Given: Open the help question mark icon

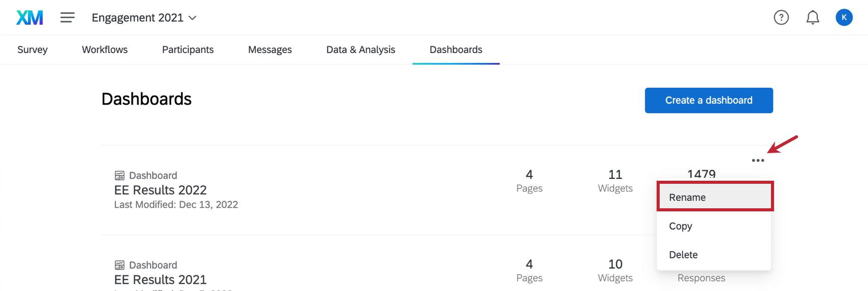Looking at the screenshot, I should point(781,18).
